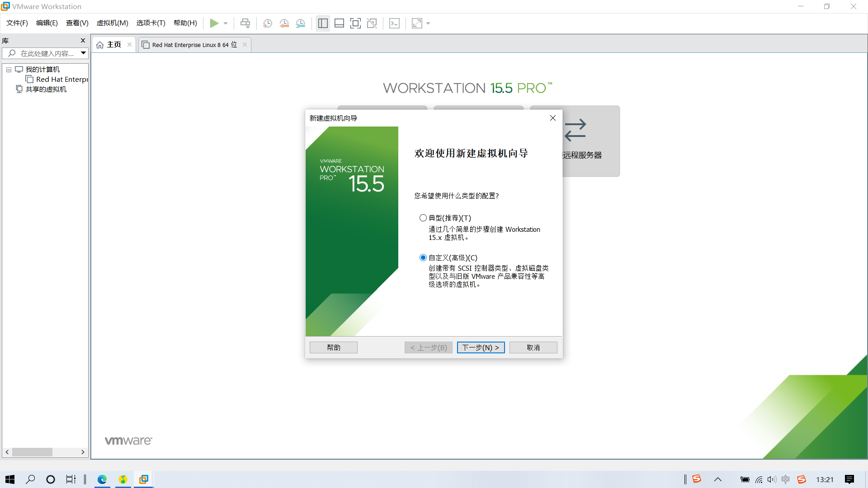Open the 虚拟机(M) menu

click(x=112, y=23)
